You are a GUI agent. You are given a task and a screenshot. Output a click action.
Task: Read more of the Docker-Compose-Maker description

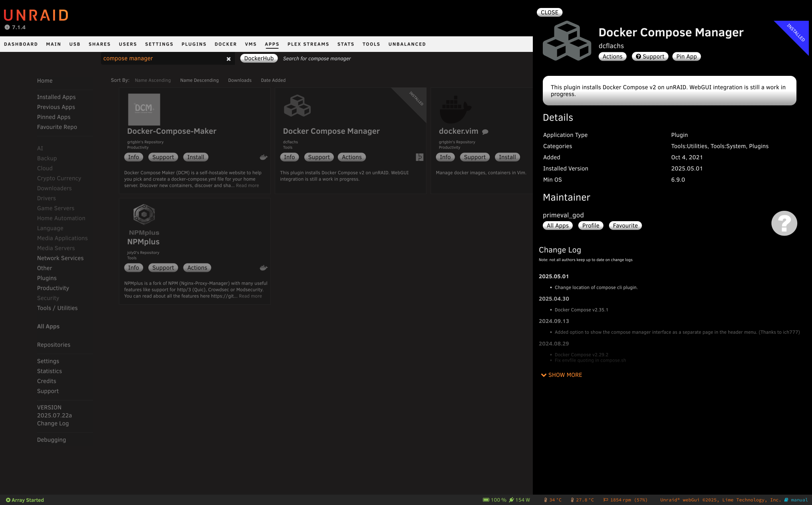pos(247,186)
